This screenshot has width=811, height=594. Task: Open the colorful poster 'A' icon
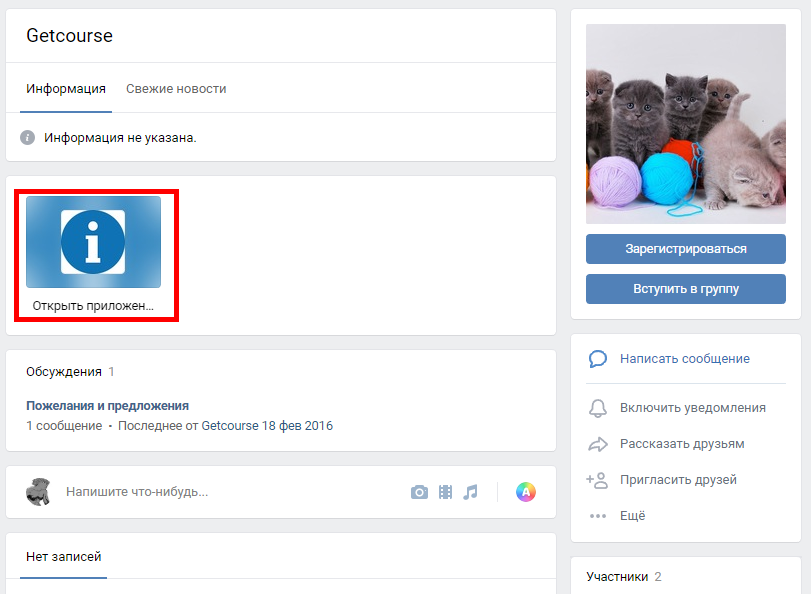tap(526, 492)
